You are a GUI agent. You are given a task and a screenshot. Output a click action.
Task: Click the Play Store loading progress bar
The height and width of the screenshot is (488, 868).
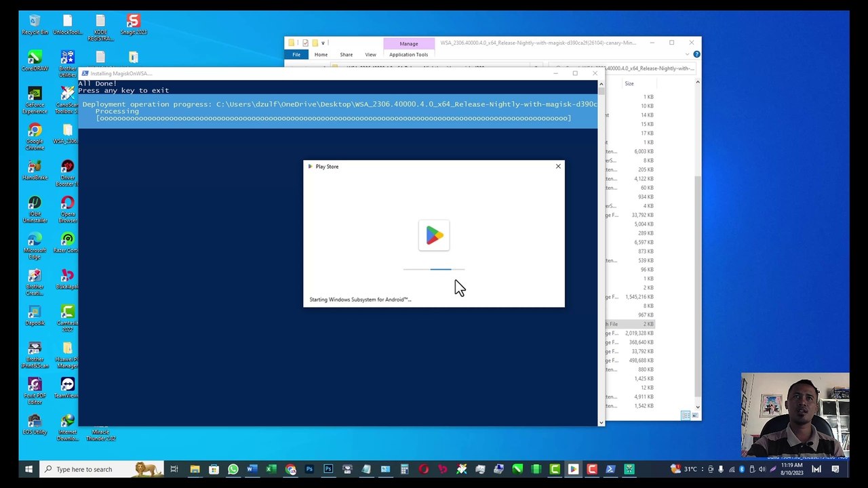(434, 269)
